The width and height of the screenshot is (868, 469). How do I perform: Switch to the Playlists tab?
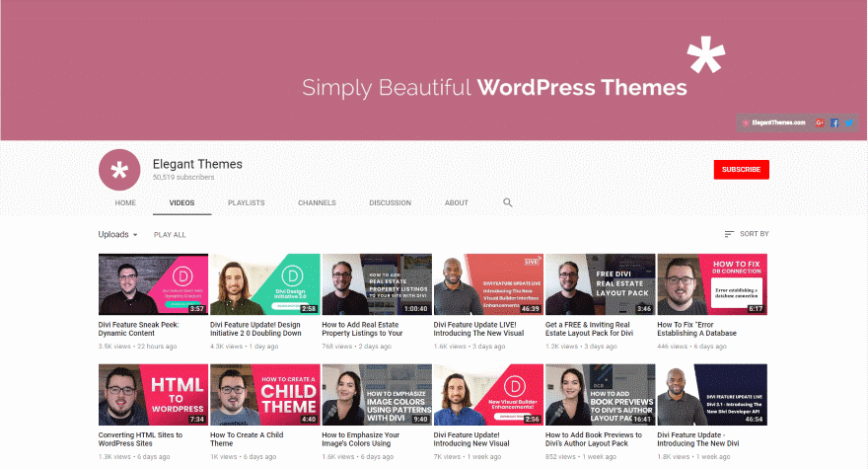(246, 202)
